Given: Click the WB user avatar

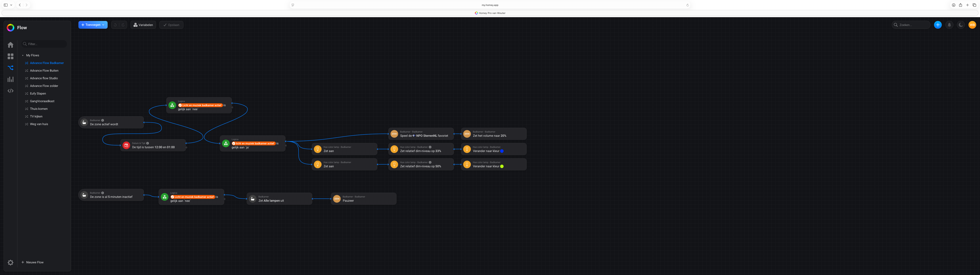Looking at the screenshot, I should click(972, 25).
